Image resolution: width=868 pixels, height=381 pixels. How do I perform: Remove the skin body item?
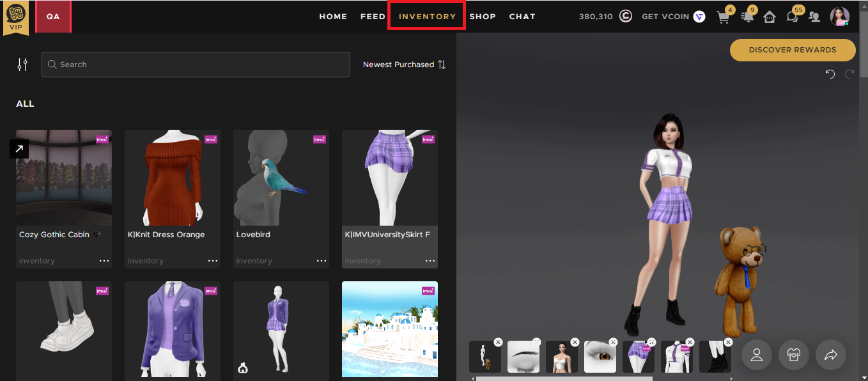[x=575, y=343]
